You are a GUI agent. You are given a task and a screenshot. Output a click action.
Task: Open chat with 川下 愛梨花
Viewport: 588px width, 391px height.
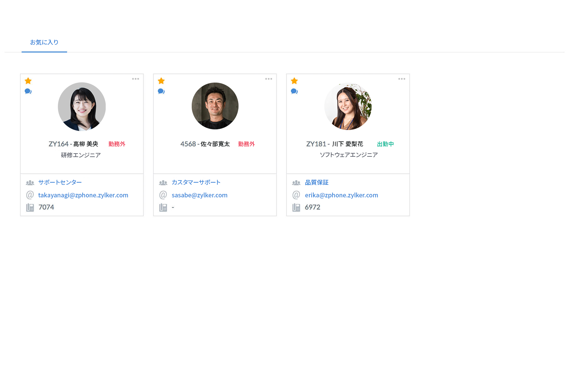294,91
